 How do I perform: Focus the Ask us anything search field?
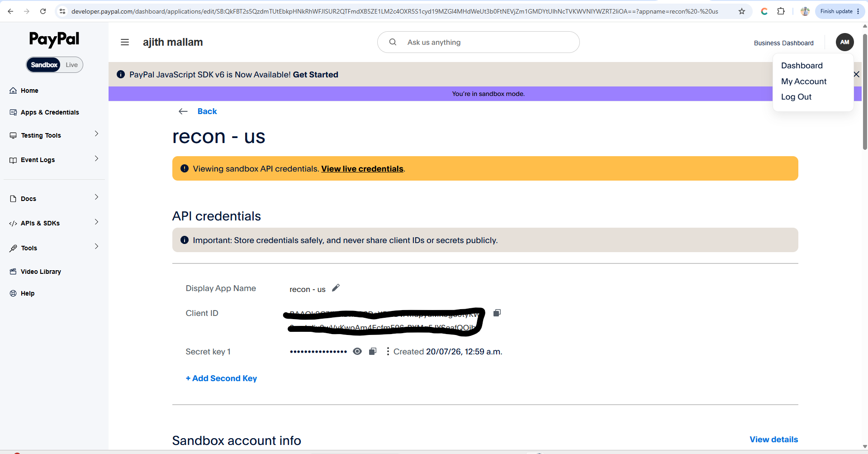point(479,42)
